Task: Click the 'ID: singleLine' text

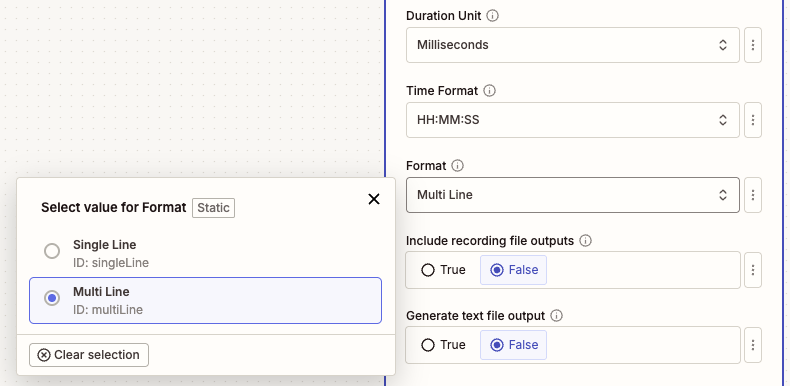Action: pos(111,263)
